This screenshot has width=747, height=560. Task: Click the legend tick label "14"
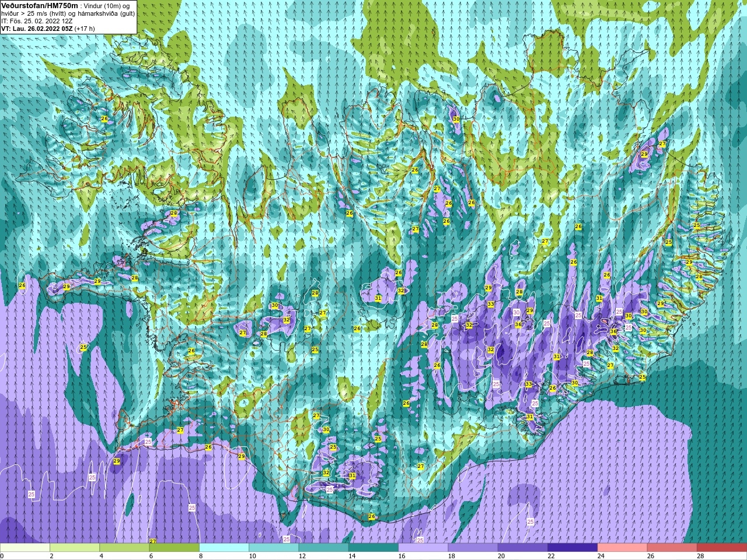(352, 556)
